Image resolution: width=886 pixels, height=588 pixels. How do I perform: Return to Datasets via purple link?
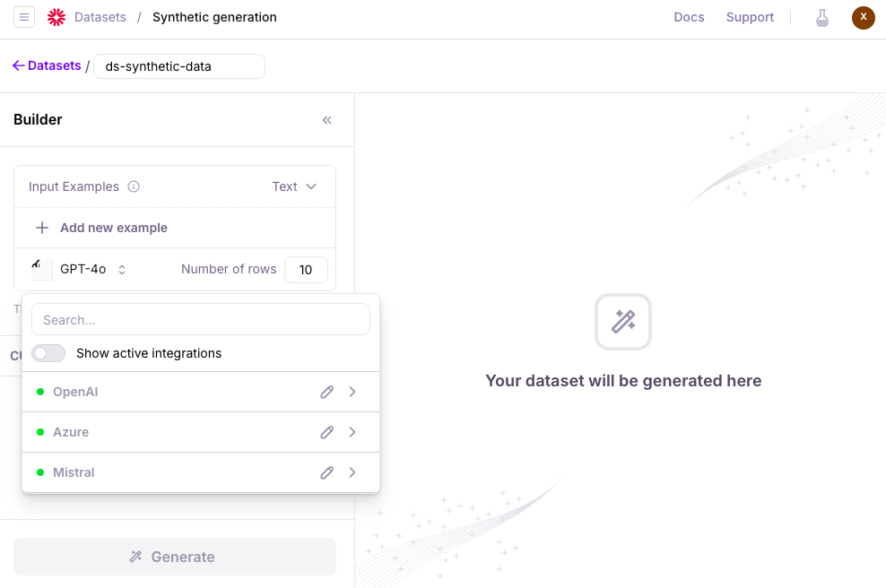(54, 65)
